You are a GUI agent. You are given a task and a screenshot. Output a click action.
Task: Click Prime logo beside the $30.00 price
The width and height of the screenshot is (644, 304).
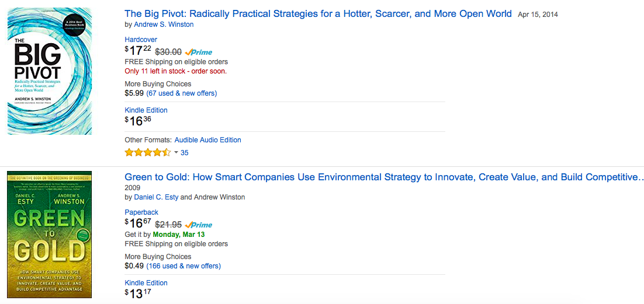coord(199,52)
